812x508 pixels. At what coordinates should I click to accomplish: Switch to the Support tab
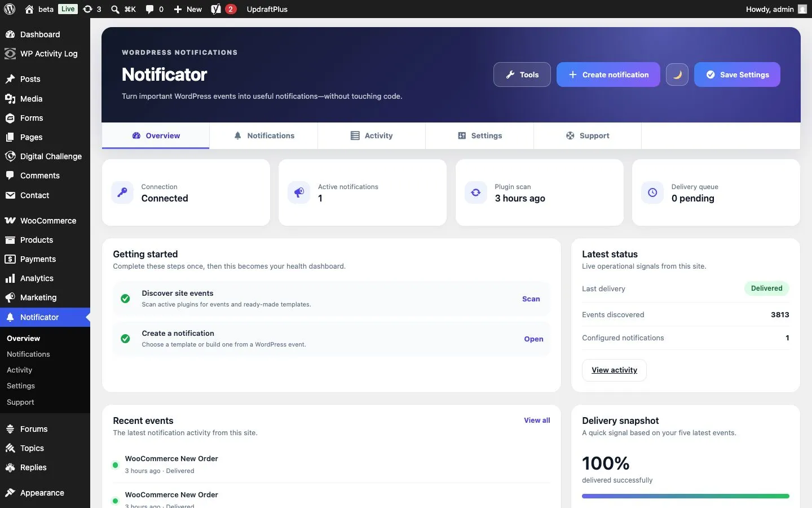click(x=588, y=135)
